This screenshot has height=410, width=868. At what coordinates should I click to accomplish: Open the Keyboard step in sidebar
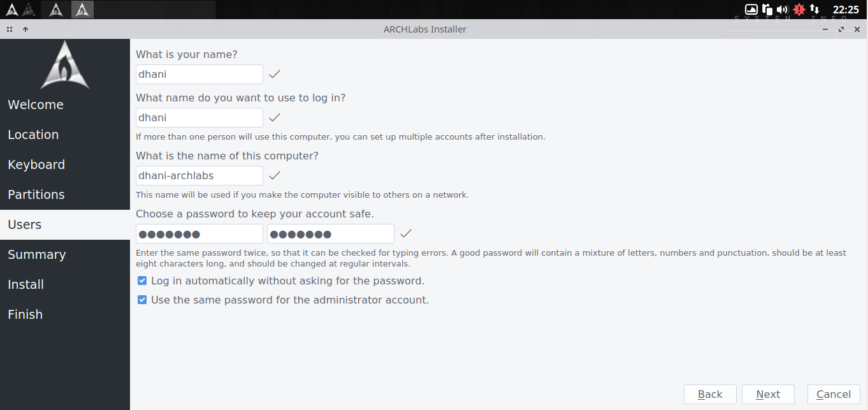pyautogui.click(x=36, y=165)
